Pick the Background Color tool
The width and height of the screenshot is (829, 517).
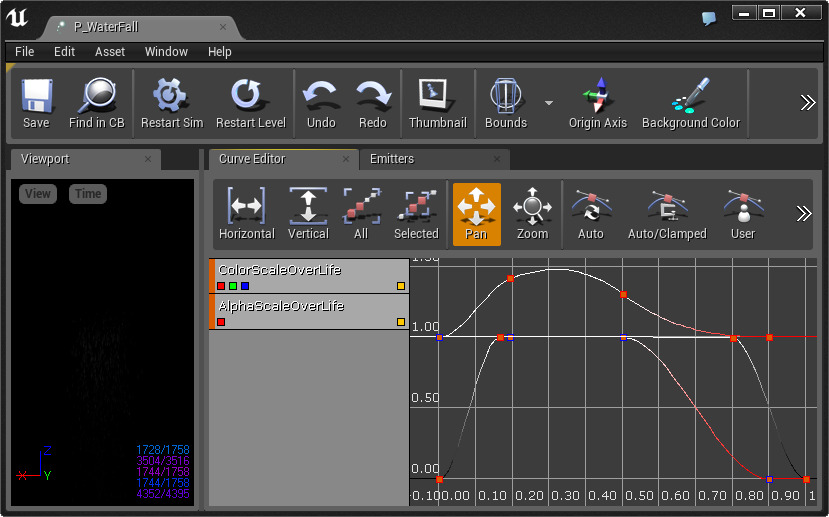(690, 97)
